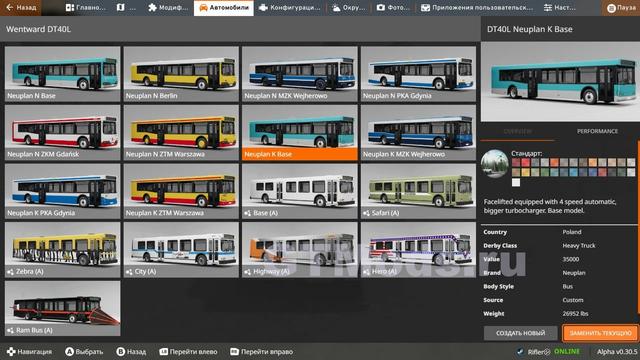Open the Настройки sliders settings tab

pyautogui.click(x=560, y=8)
